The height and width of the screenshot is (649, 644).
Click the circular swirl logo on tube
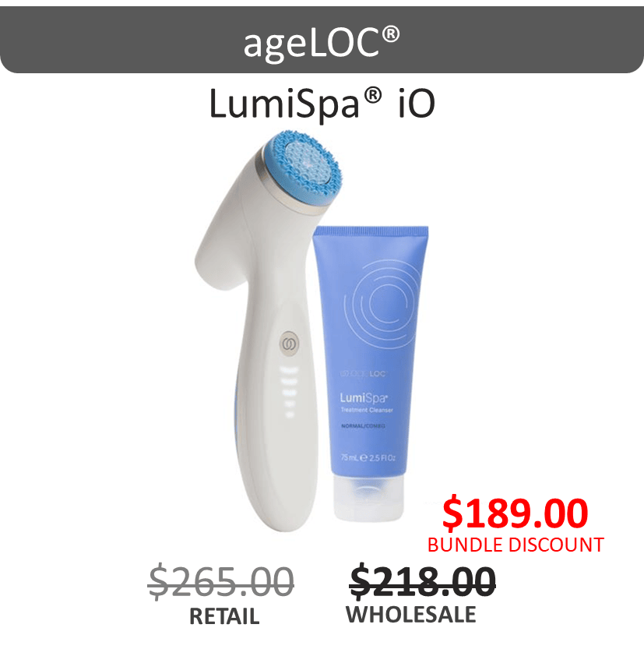click(378, 303)
